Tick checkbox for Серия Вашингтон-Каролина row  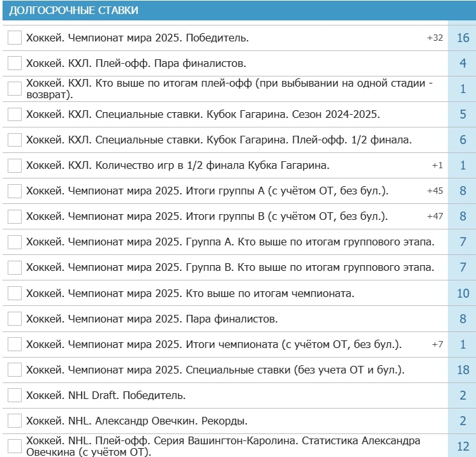pyautogui.click(x=15, y=446)
